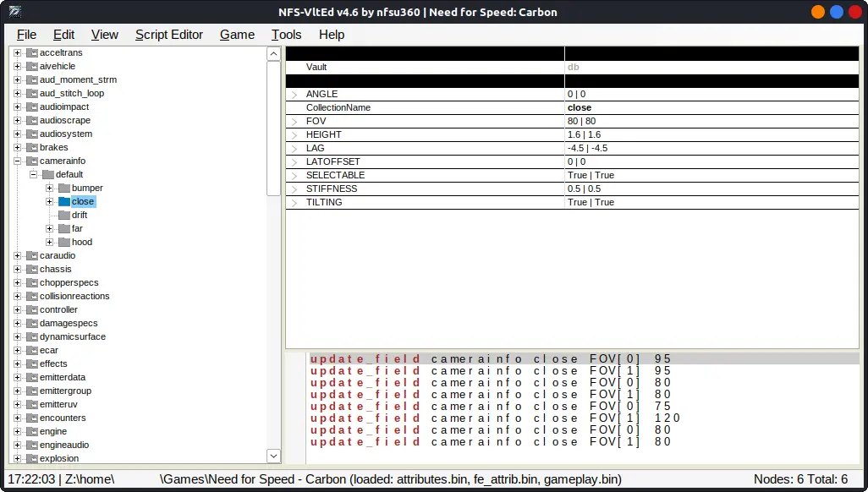Click the chassis folder icon
The height and width of the screenshot is (492, 868).
(32, 270)
